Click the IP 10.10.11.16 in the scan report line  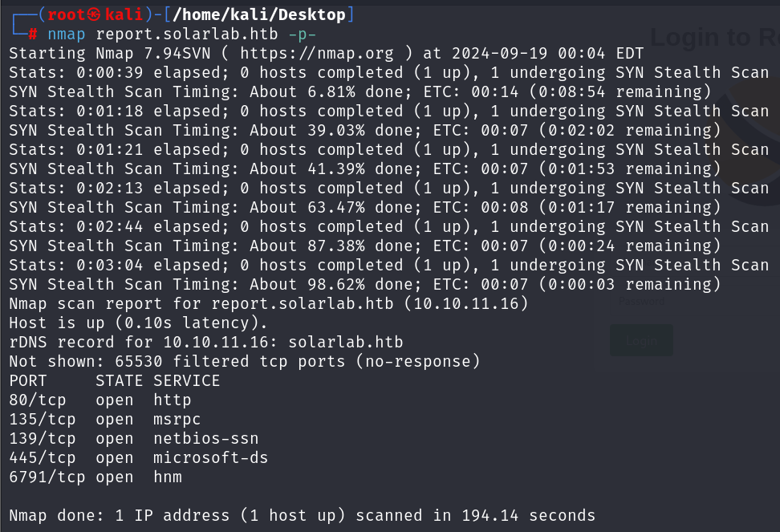click(466, 303)
